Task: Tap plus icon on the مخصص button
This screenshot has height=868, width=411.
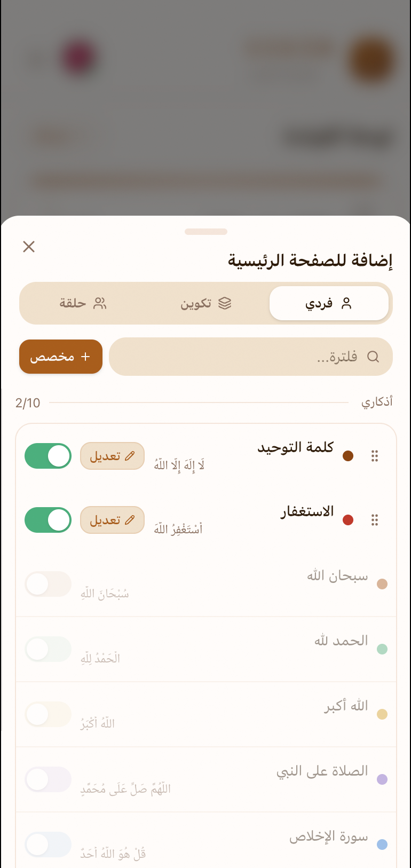Action: point(85,357)
